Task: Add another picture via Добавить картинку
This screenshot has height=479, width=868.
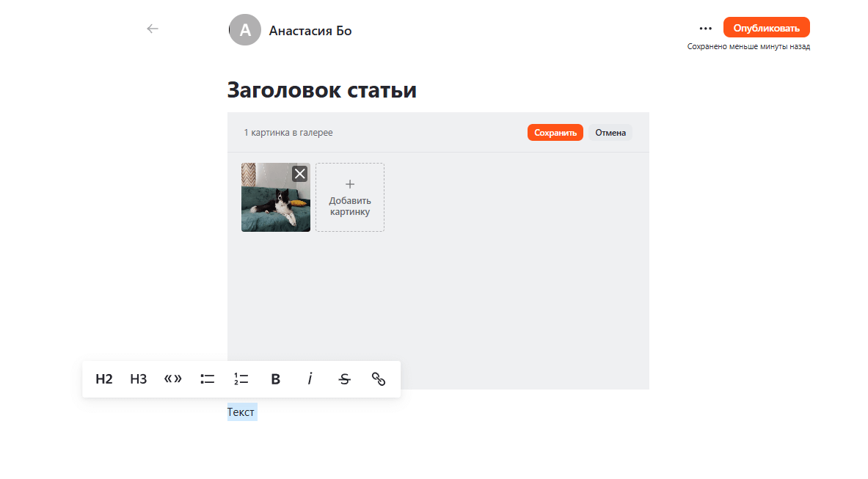Action: click(x=350, y=197)
